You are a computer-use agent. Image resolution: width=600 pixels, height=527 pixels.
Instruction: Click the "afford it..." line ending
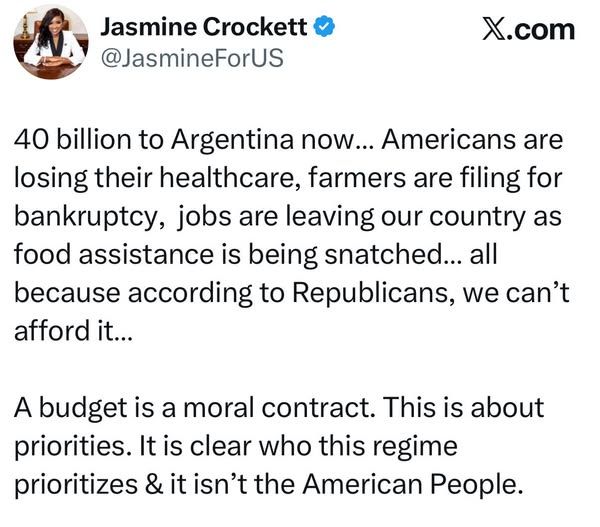pyautogui.click(x=73, y=331)
